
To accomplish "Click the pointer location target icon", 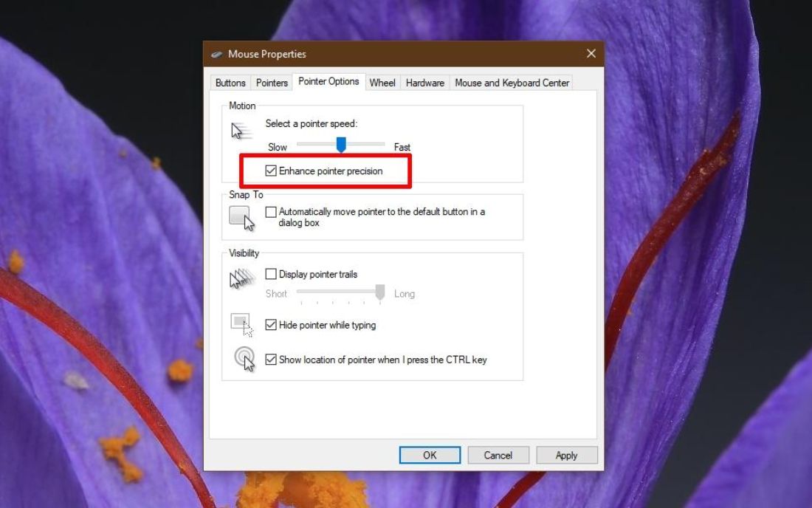I will (x=244, y=359).
